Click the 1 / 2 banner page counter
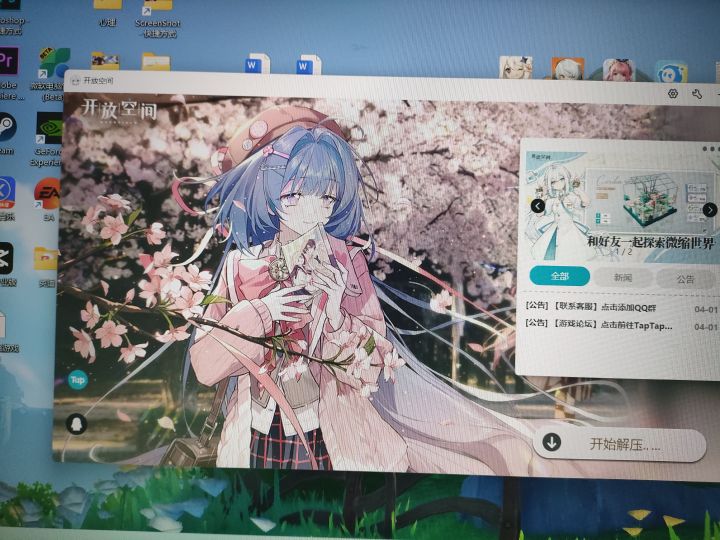 click(623, 252)
